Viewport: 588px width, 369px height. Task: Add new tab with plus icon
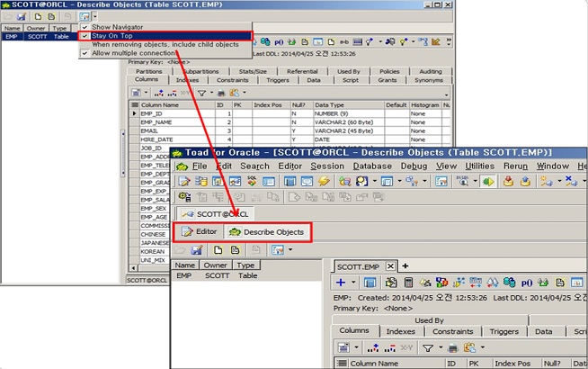click(405, 265)
